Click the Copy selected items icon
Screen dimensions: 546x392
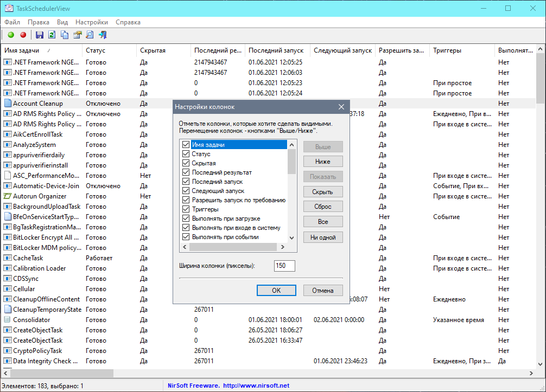[65, 35]
